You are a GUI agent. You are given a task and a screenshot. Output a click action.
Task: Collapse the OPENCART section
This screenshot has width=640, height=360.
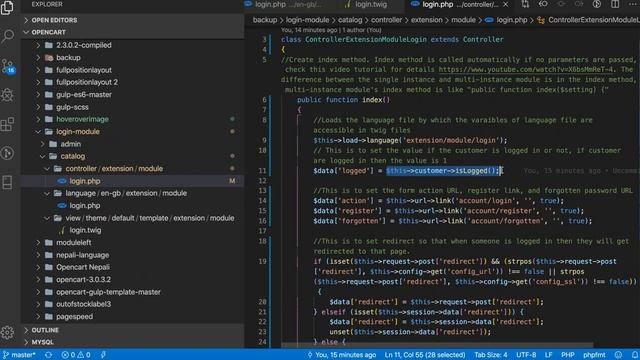tap(133, 32)
